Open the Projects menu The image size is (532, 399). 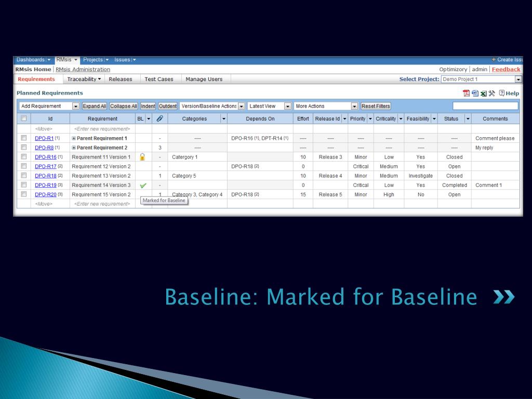(x=96, y=60)
